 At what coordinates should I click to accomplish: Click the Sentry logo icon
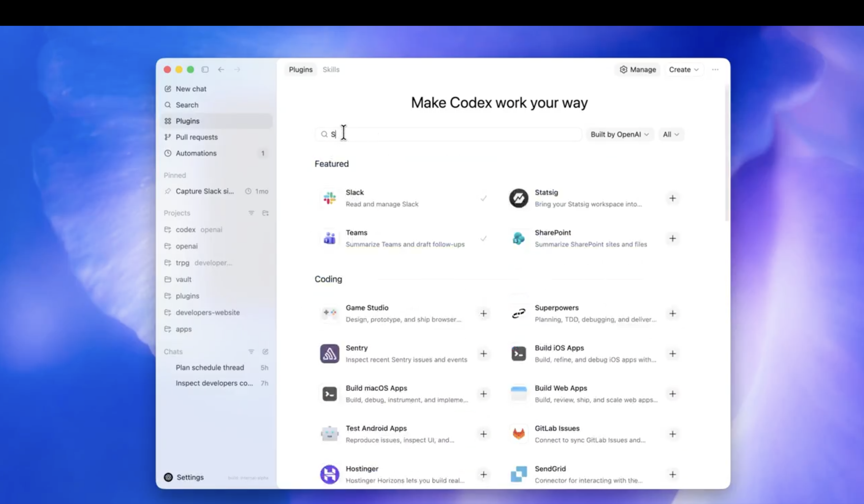pyautogui.click(x=329, y=354)
